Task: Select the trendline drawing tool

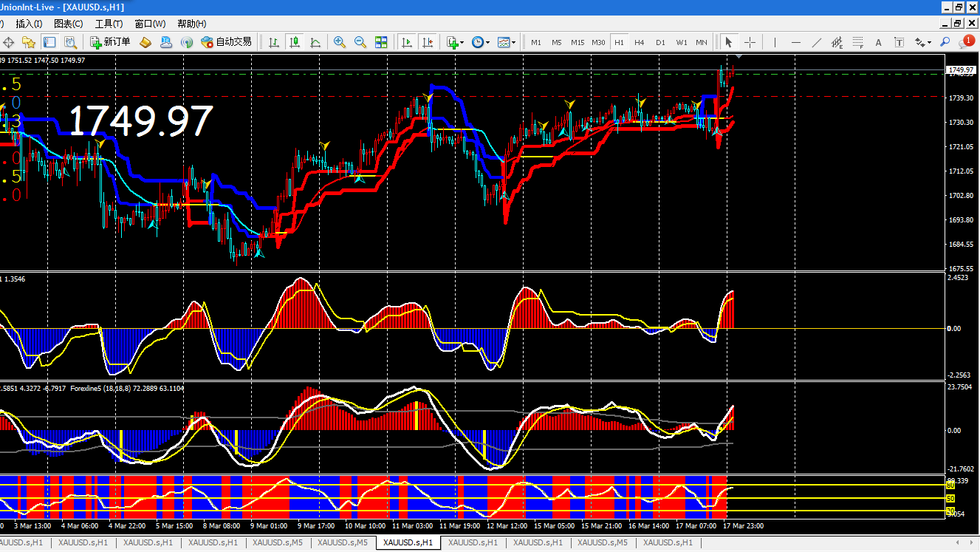Action: click(x=816, y=42)
